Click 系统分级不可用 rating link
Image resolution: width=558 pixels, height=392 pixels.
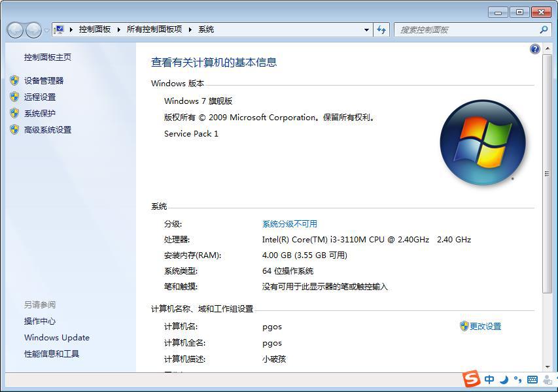tap(290, 224)
